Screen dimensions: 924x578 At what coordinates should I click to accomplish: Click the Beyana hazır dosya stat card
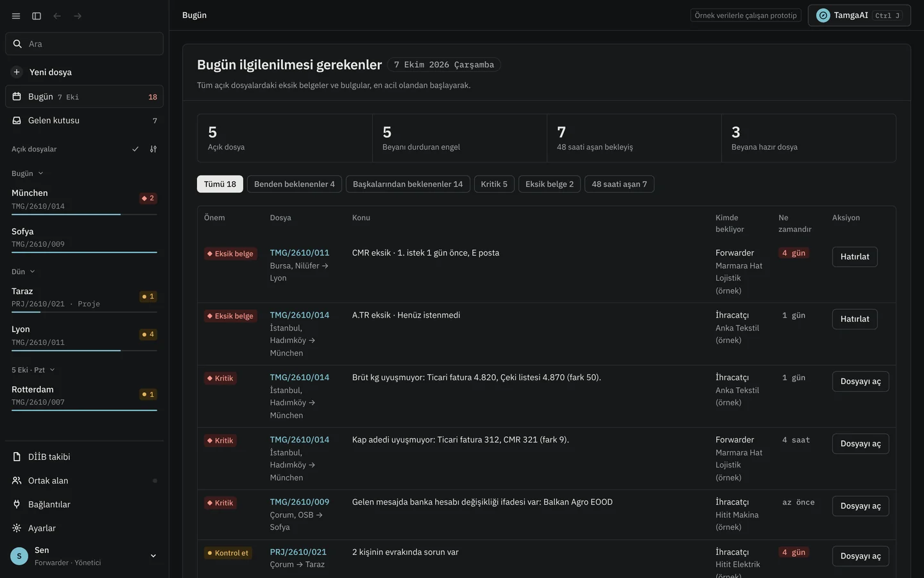[x=809, y=138]
